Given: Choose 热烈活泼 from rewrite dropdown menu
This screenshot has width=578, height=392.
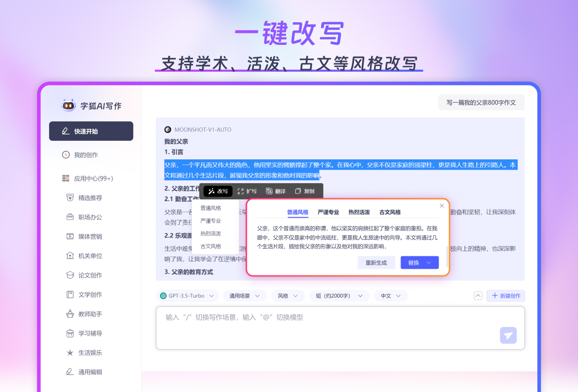Looking at the screenshot, I should [211, 234].
